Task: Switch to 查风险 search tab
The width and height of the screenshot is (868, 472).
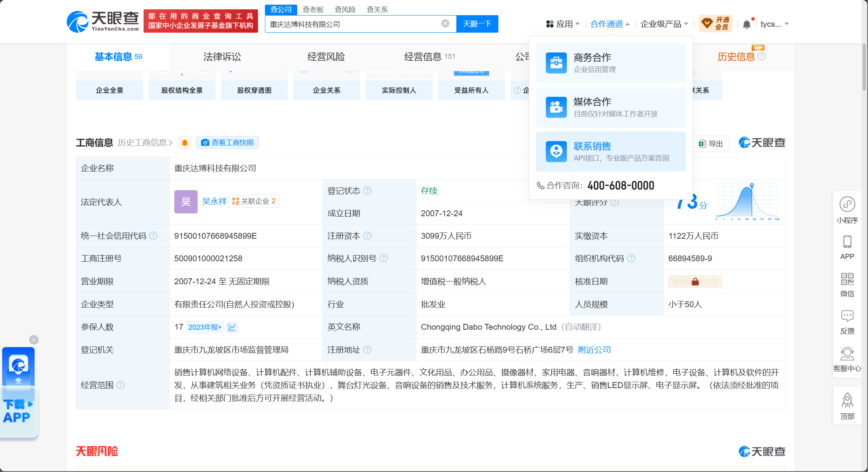Action: tap(345, 9)
